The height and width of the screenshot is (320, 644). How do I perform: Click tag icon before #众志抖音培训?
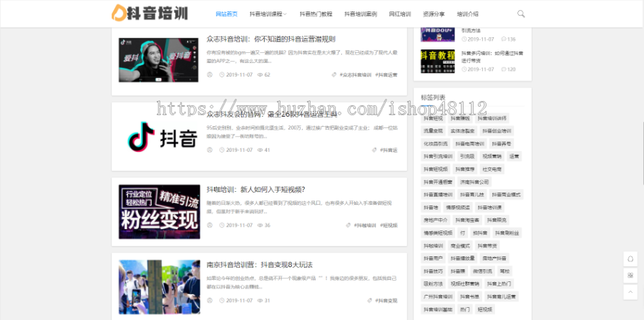tap(334, 74)
